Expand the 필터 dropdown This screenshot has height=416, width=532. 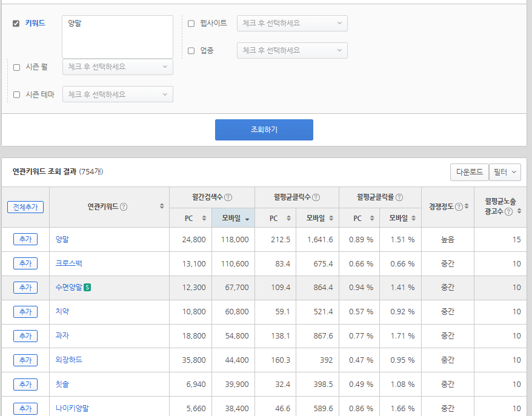pos(505,172)
